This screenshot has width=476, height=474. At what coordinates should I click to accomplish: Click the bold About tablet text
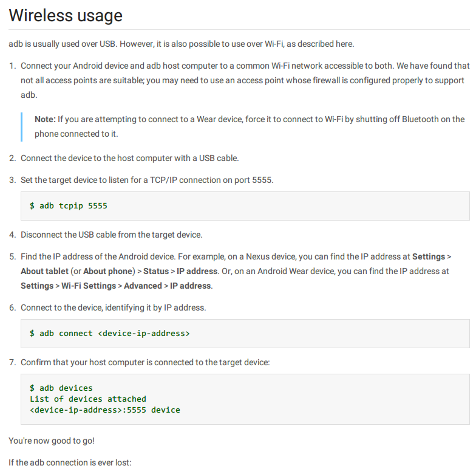[x=45, y=271]
